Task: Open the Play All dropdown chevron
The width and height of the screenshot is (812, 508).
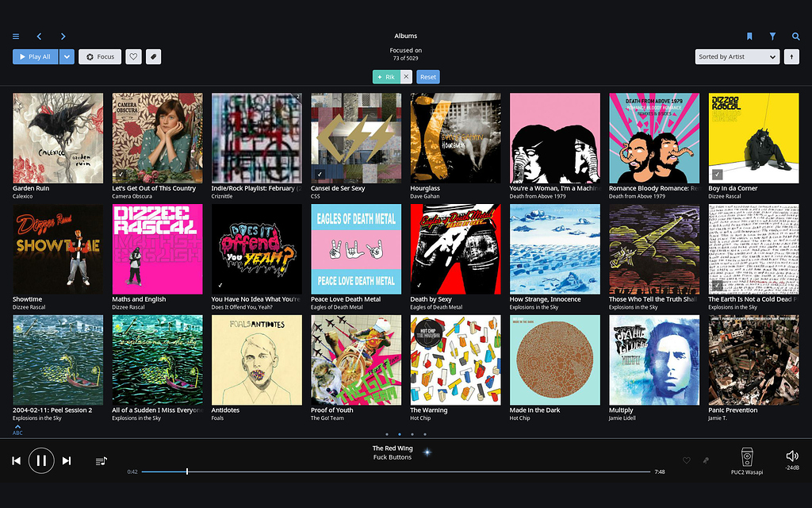Action: click(68, 56)
